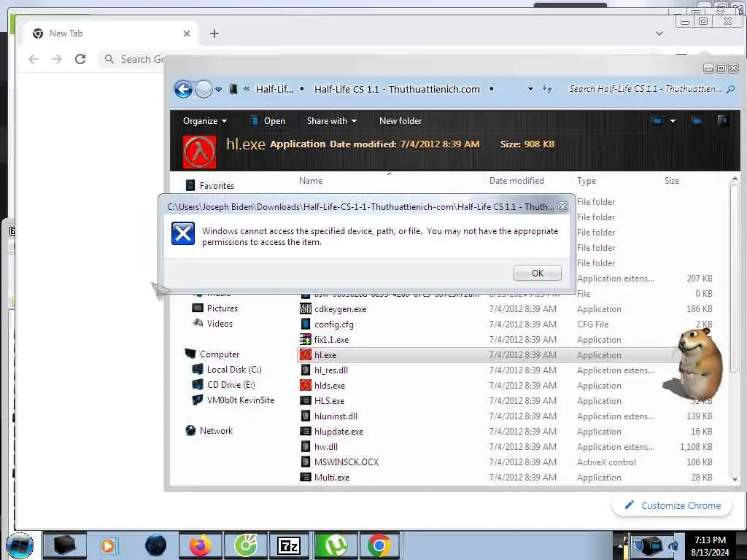Select the Multi.exe file icon
This screenshot has width=747, height=560.
[306, 477]
